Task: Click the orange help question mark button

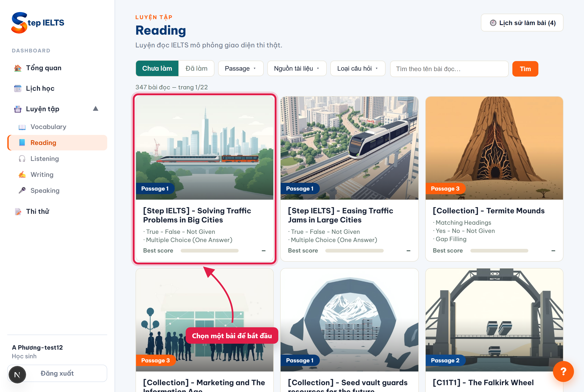Action: [x=563, y=371]
